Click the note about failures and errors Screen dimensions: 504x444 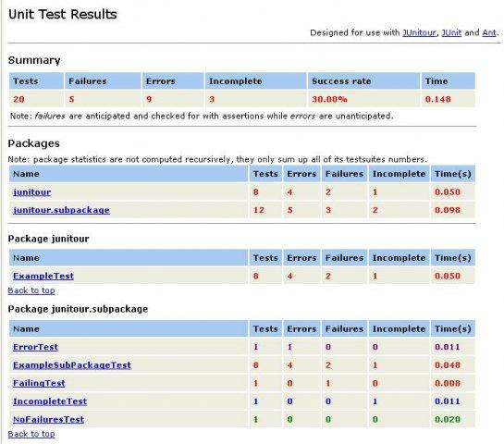pyautogui.click(x=202, y=116)
